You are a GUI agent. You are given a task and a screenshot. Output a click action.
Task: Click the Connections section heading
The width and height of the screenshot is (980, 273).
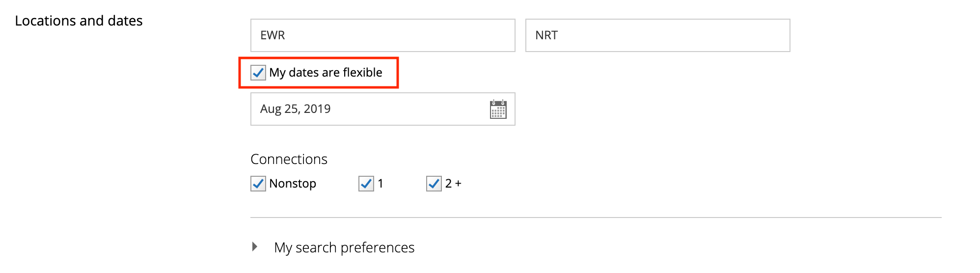pos(289,159)
